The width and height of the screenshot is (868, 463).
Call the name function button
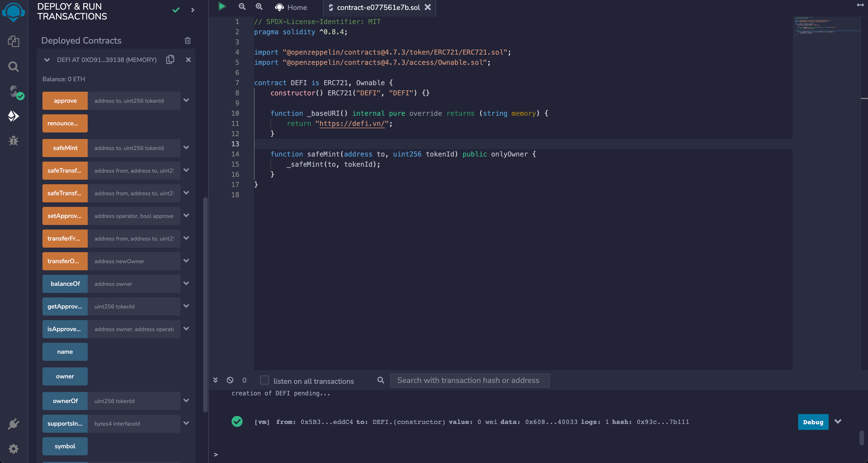(65, 352)
